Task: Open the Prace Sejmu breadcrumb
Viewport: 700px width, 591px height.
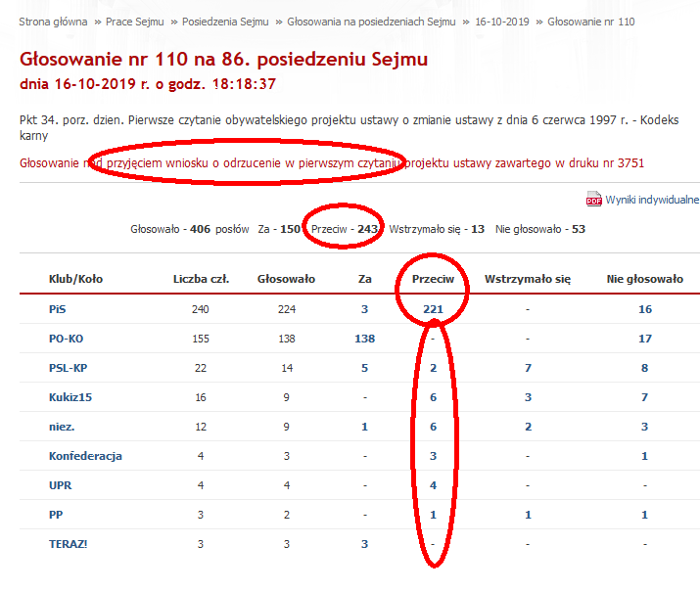Action: 135,22
